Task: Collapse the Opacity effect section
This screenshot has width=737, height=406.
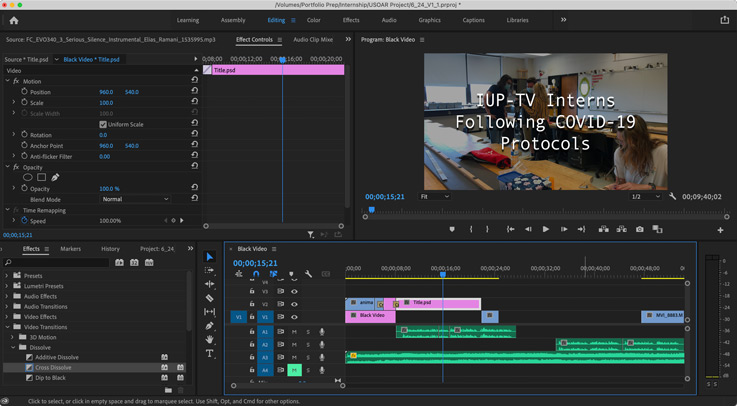Action: click(8, 167)
